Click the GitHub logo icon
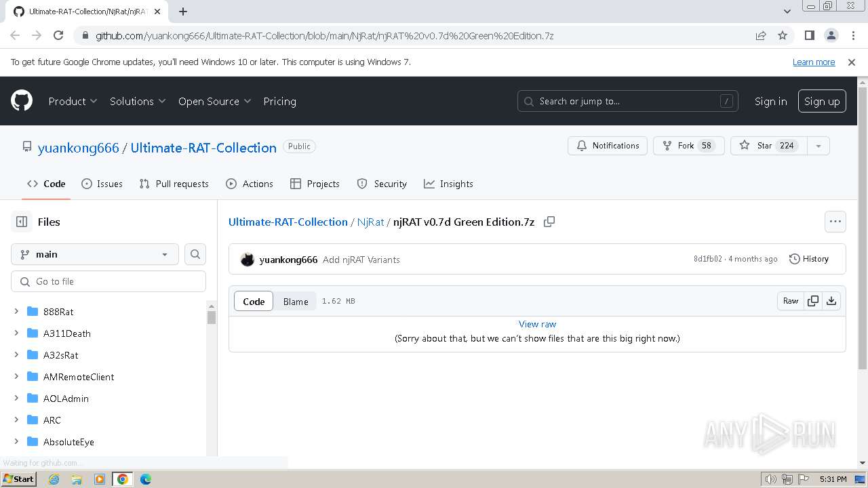Screen dimensions: 868x488 pos(22,101)
